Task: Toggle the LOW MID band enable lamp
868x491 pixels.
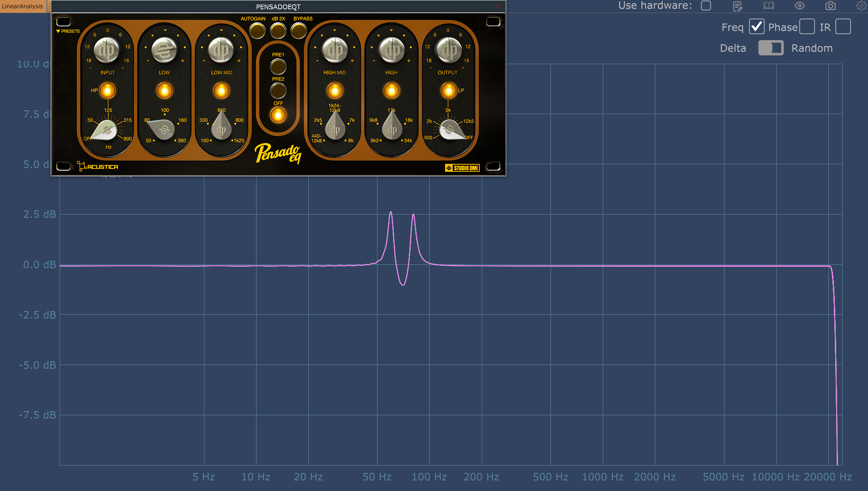Action: coord(221,90)
